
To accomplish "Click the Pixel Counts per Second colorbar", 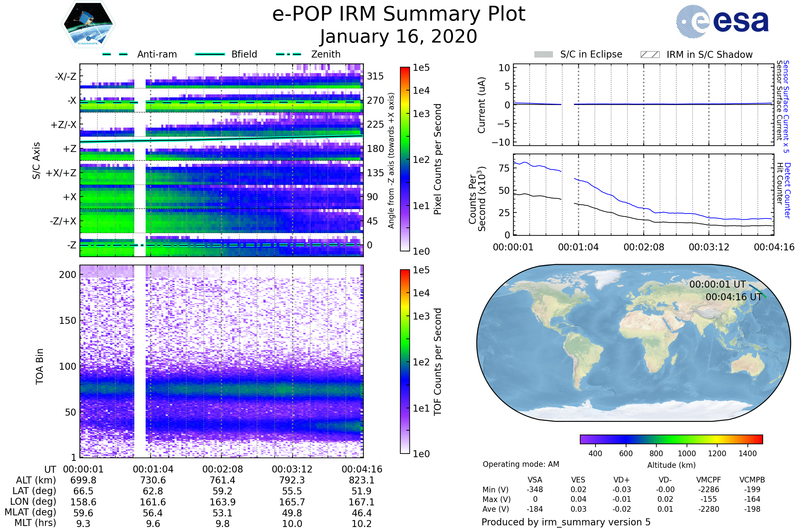I will pyautogui.click(x=405, y=159).
